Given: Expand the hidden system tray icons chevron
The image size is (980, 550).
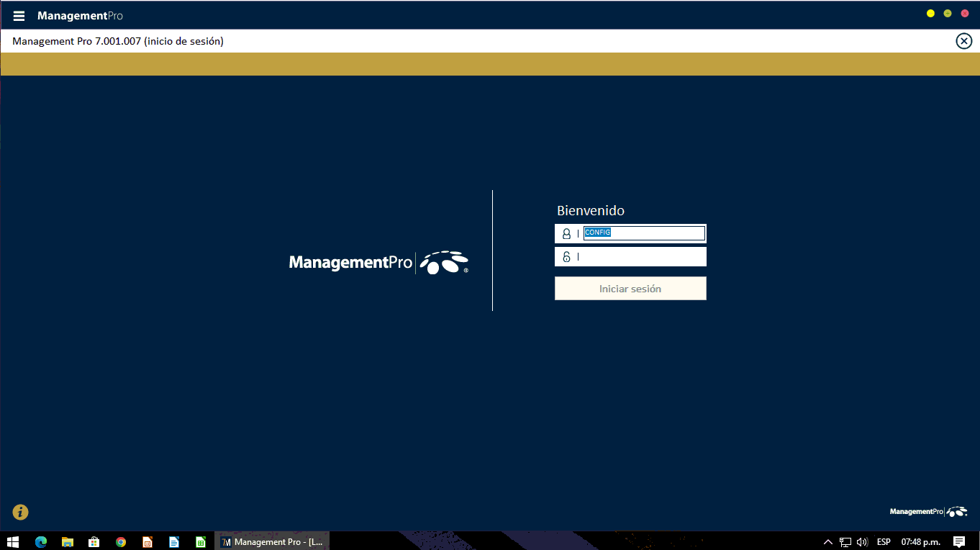Looking at the screenshot, I should pos(827,541).
